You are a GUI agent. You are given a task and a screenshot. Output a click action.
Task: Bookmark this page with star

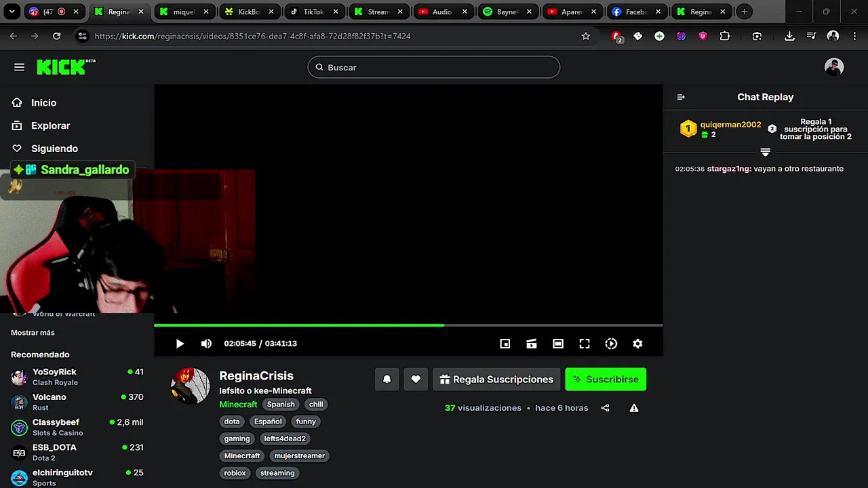point(586,36)
